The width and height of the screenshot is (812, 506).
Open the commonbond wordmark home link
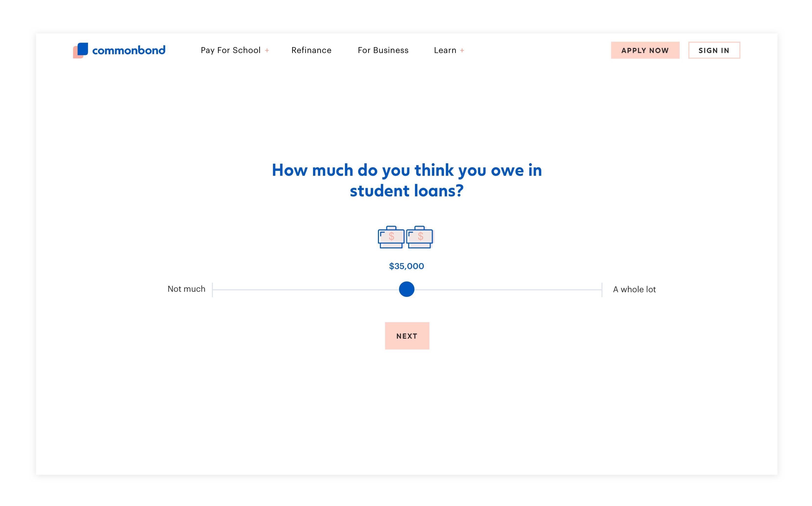(129, 50)
